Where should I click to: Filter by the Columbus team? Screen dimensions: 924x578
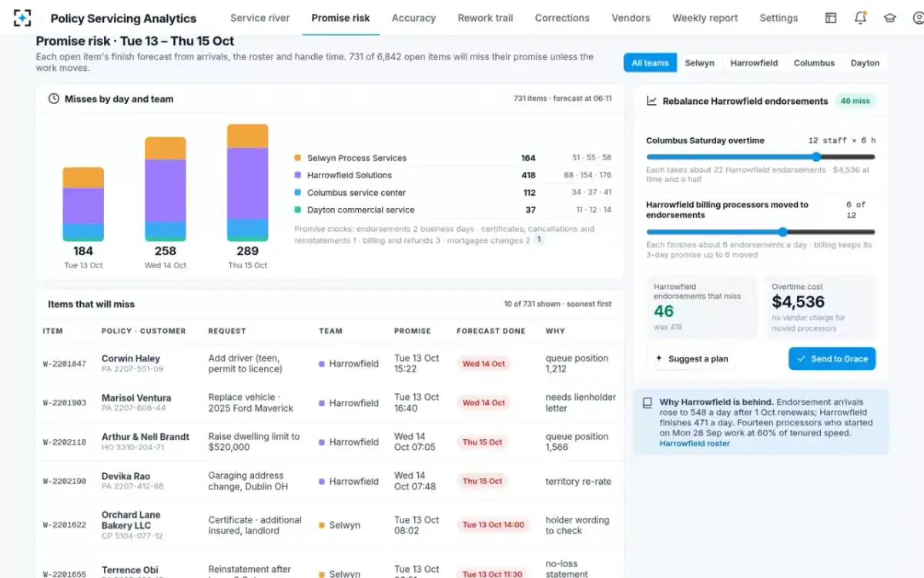[814, 63]
